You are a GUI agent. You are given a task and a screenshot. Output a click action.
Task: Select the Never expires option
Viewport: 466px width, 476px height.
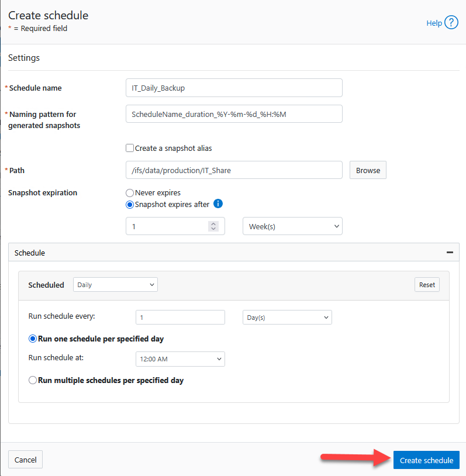pos(129,192)
